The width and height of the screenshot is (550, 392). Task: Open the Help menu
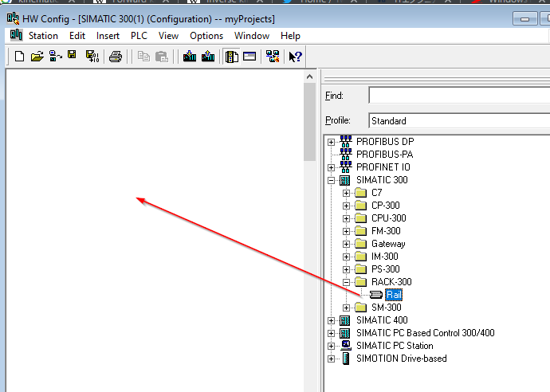point(290,36)
